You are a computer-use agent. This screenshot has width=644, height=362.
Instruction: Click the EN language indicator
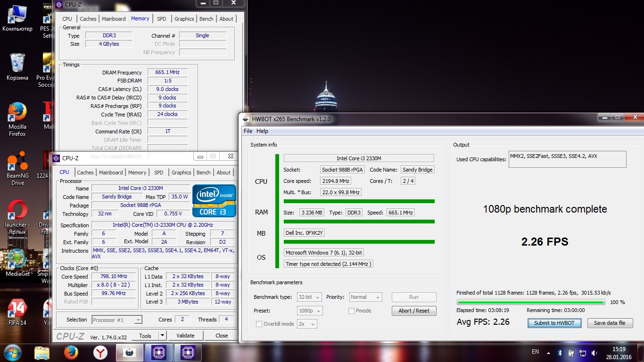tap(535, 352)
